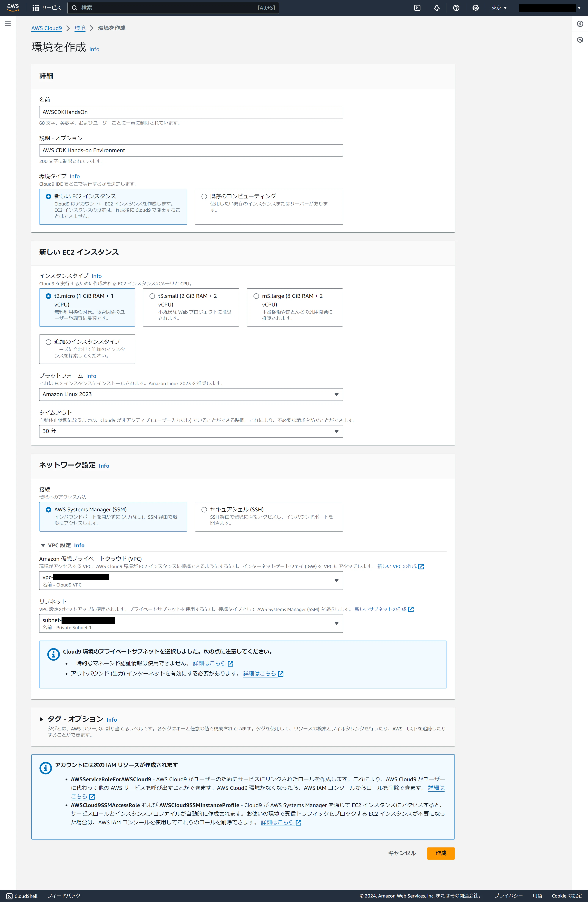Screen dimensions: 588x902
Task: Open the help question mark icon
Action: (x=456, y=8)
